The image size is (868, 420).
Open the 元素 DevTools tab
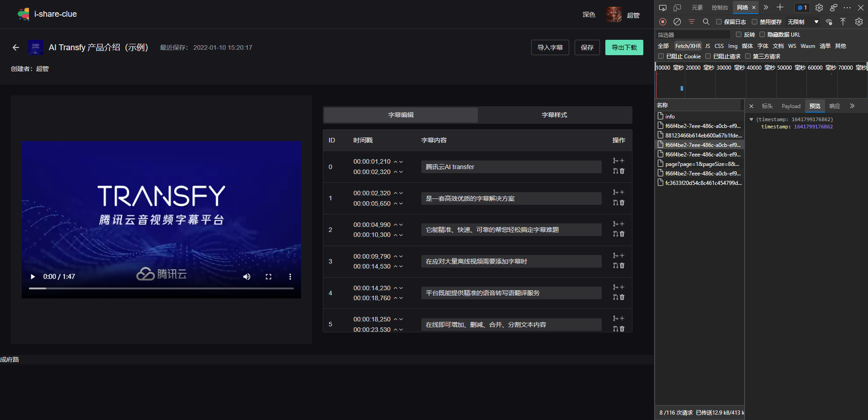[697, 8]
